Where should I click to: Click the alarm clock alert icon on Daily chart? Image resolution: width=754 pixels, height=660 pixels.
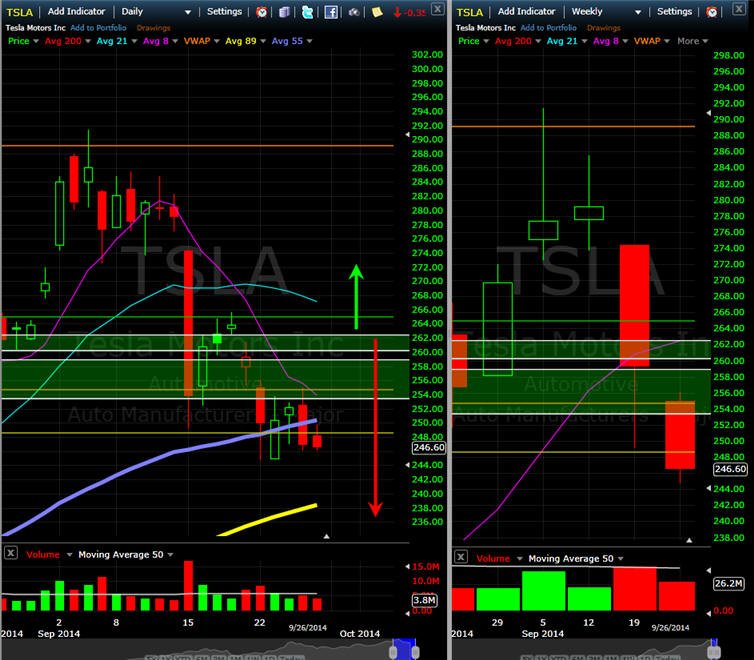[262, 12]
